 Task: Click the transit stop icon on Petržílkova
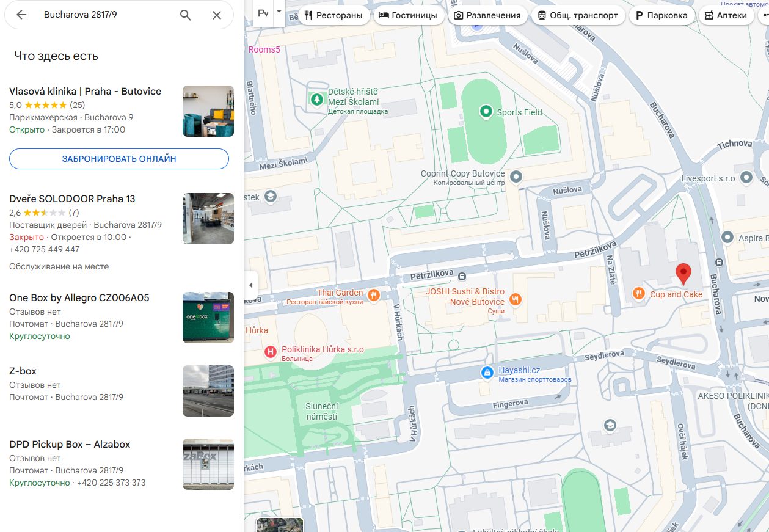point(462,275)
